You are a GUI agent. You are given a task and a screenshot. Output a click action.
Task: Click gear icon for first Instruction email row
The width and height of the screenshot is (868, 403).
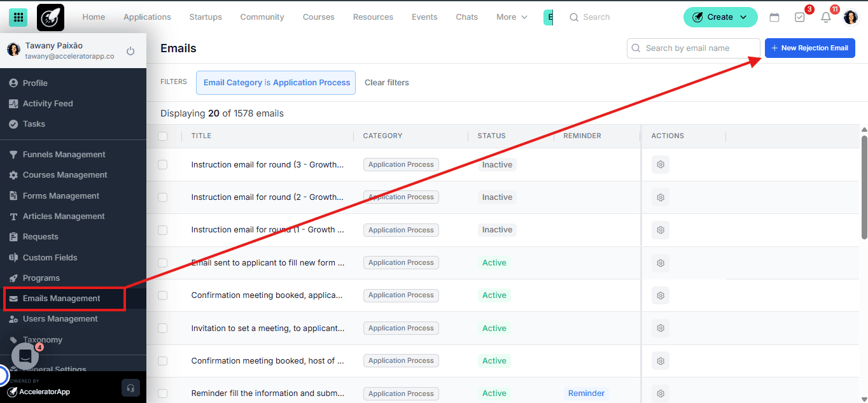660,165
